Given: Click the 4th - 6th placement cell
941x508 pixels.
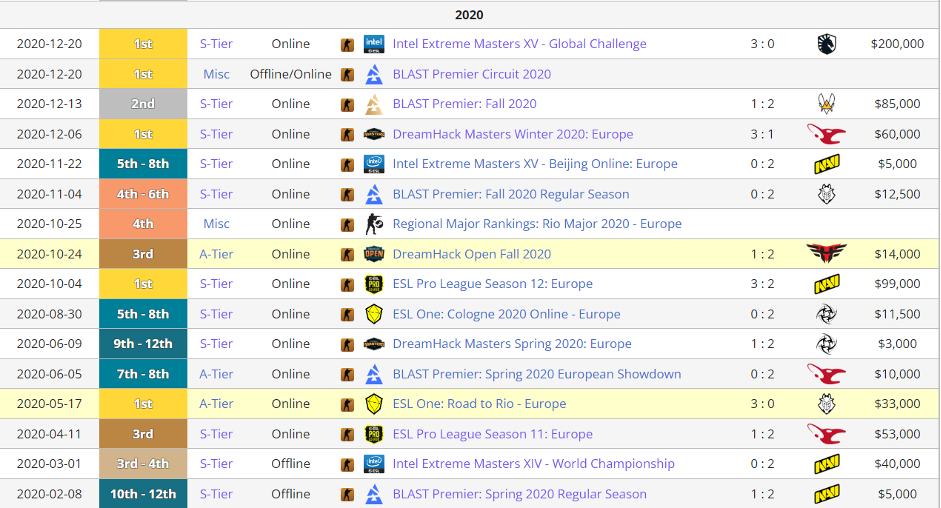Looking at the screenshot, I should pyautogui.click(x=143, y=194).
